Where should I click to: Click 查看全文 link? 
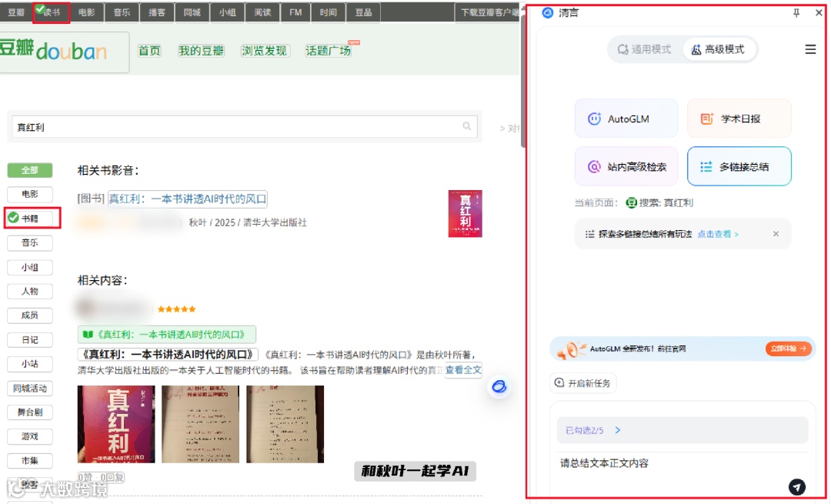(x=462, y=370)
